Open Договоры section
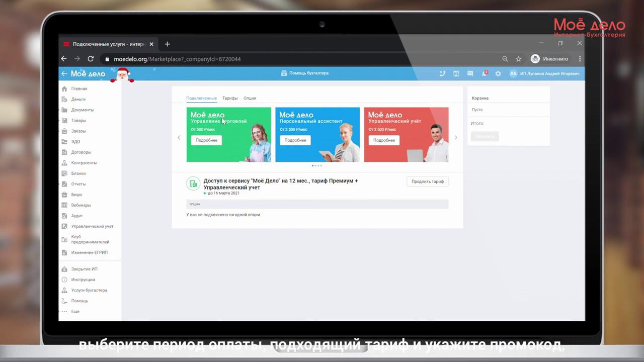This screenshot has height=362, width=644. (81, 152)
